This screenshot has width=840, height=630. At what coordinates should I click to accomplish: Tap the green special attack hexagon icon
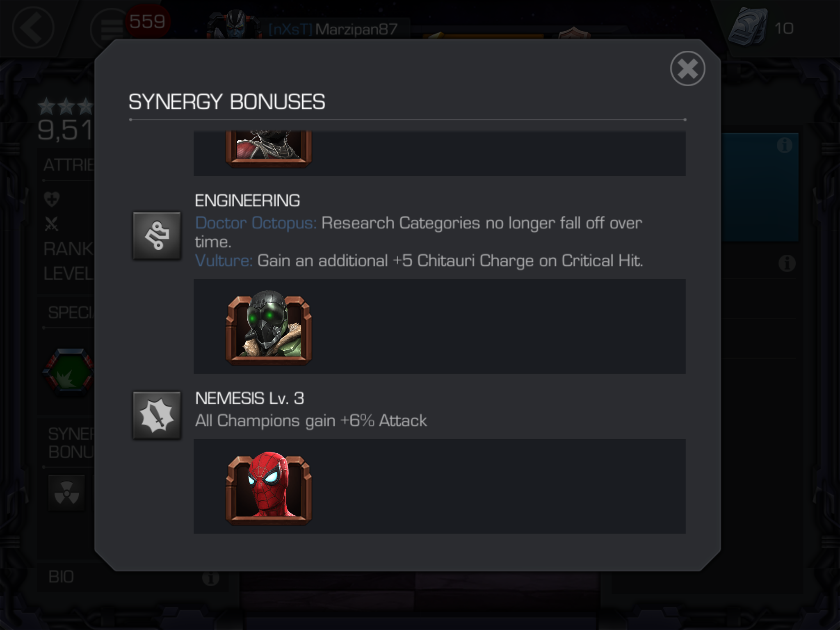(69, 372)
